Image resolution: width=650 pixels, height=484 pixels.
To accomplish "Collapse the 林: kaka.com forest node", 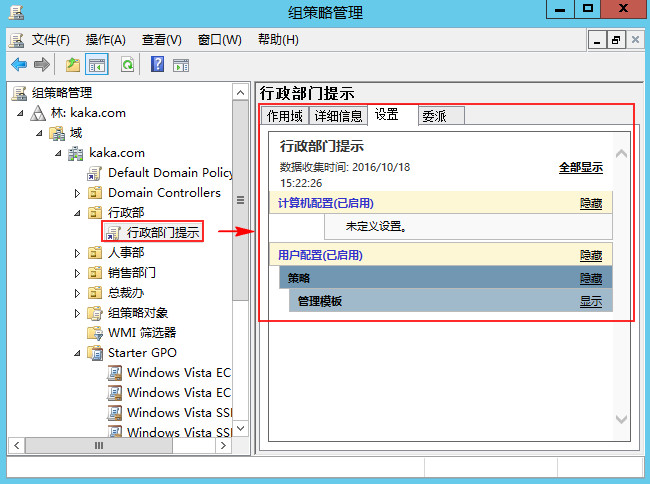I will [20, 113].
